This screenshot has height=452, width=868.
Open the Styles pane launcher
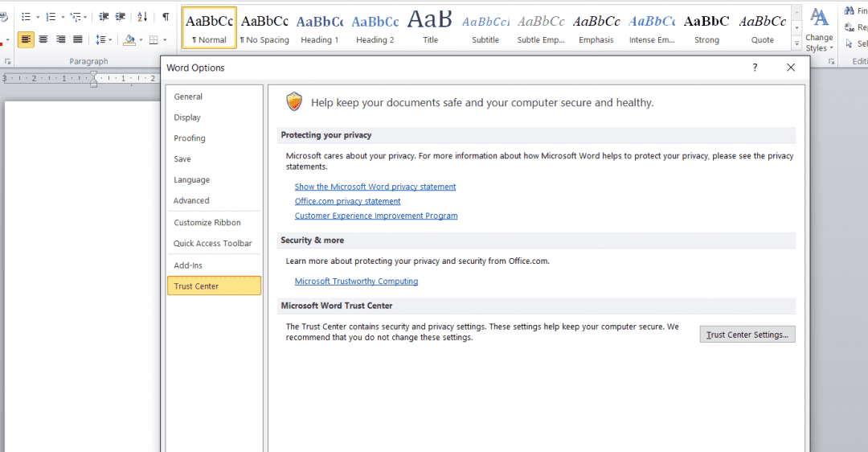point(832,61)
